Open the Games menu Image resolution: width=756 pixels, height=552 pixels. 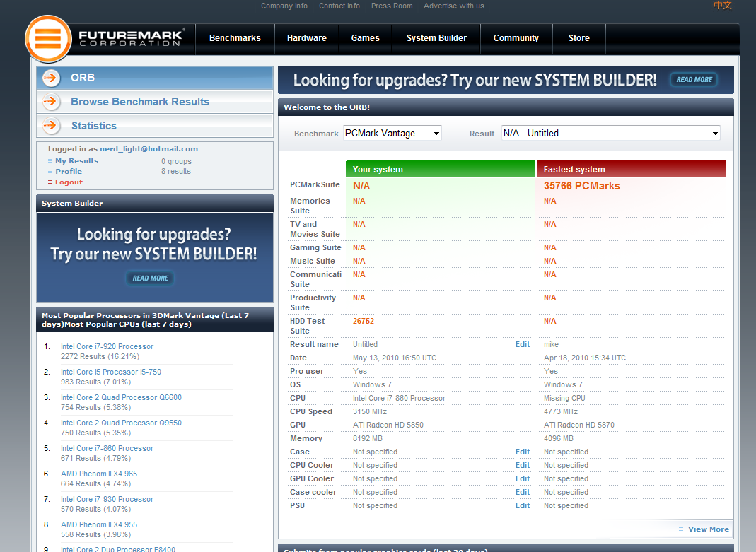coord(366,38)
